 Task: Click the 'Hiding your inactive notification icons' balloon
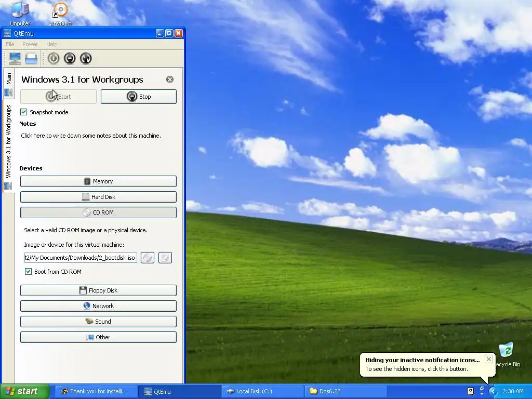[428, 364]
